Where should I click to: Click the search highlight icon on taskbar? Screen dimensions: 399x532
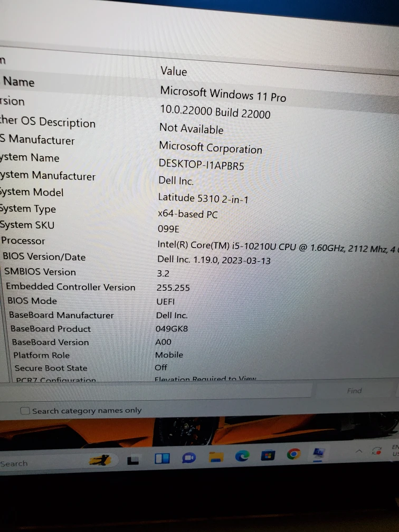[x=100, y=460]
